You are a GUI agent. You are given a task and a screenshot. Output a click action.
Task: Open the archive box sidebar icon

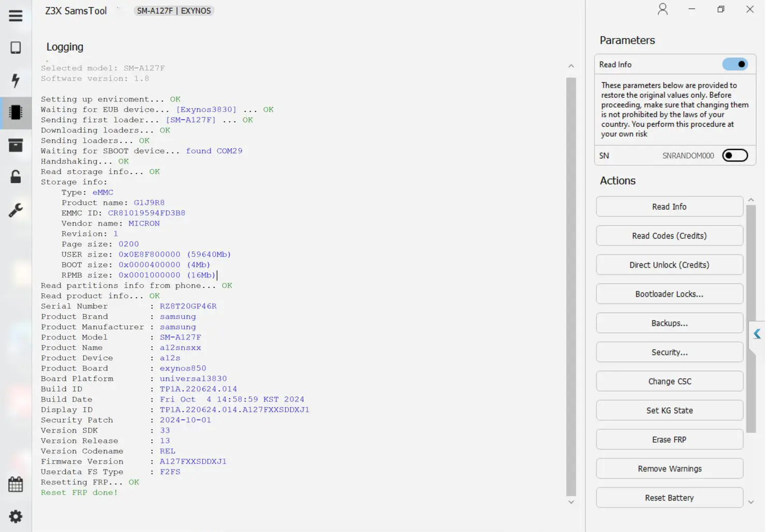(16, 145)
